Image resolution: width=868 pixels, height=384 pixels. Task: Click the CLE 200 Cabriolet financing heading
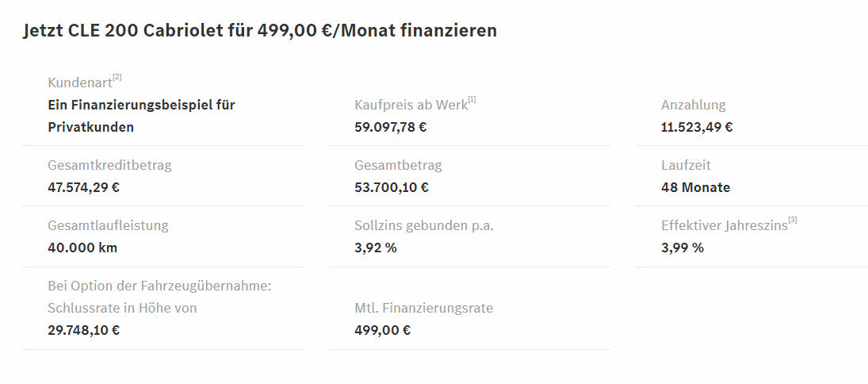[x=260, y=30]
